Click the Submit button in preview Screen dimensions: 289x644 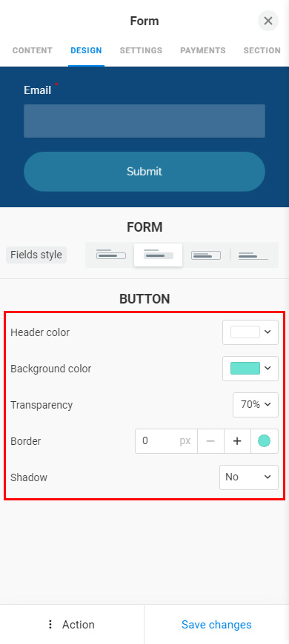pos(144,171)
